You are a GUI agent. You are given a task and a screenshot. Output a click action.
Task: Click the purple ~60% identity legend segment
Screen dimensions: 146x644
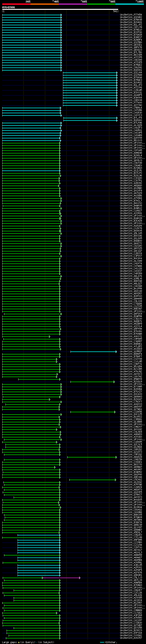tap(73, 4)
